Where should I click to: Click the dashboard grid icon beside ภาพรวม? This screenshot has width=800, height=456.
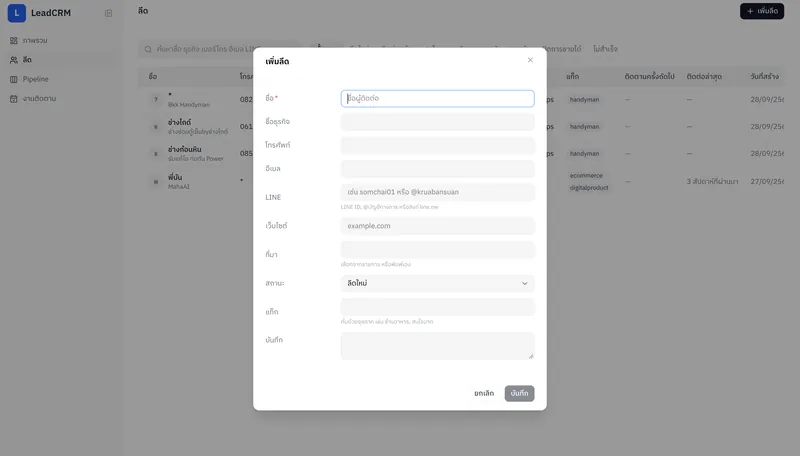click(x=14, y=40)
